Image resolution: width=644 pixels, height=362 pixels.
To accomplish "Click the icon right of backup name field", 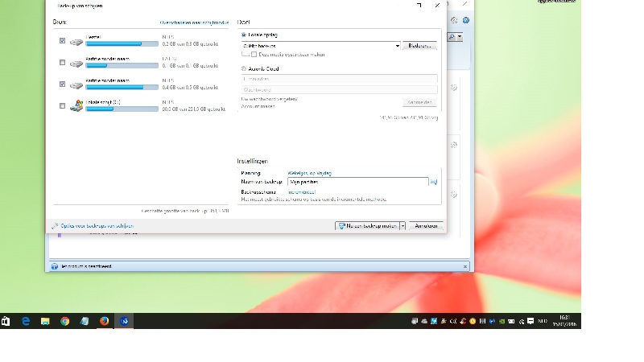I will 434,183.
